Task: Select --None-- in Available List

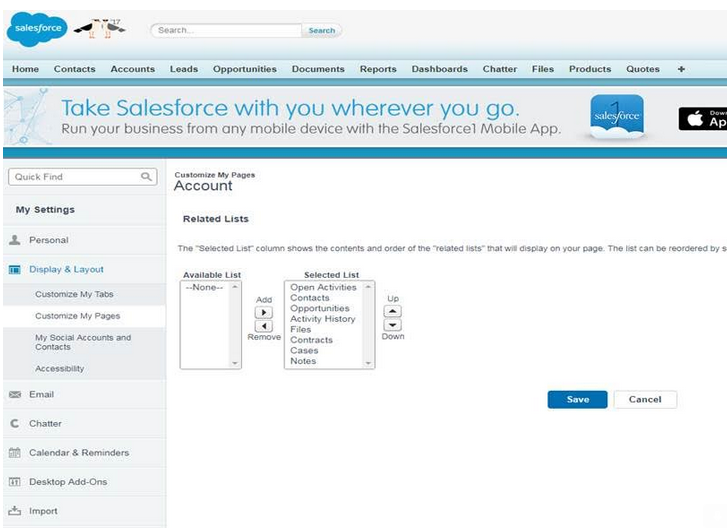Action: coord(204,287)
